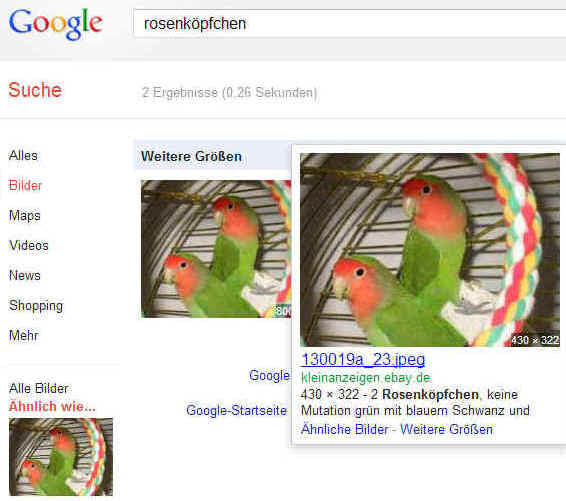
Task: Focus the search box containing rosenköpfchen
Action: click(349, 24)
